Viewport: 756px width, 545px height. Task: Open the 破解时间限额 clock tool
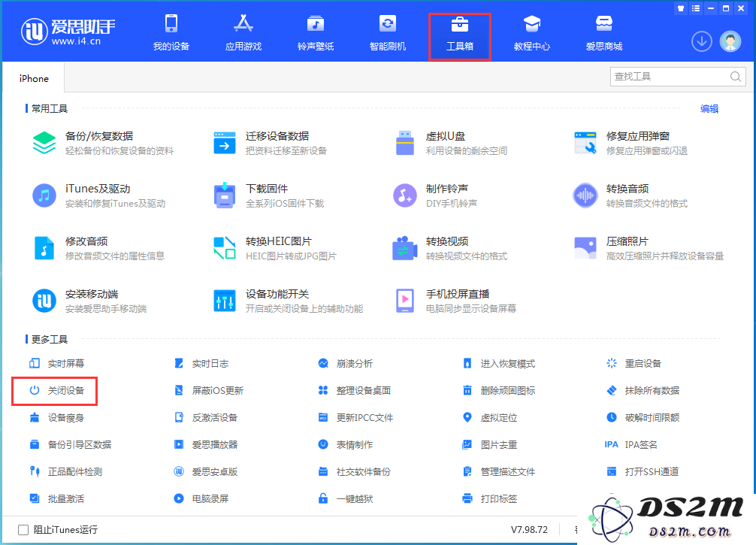[x=643, y=418]
